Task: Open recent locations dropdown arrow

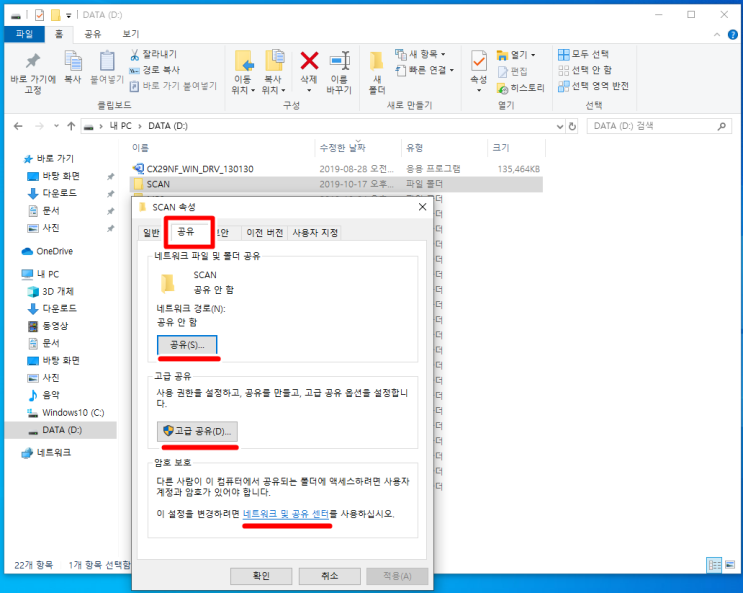Action: click(x=56, y=126)
